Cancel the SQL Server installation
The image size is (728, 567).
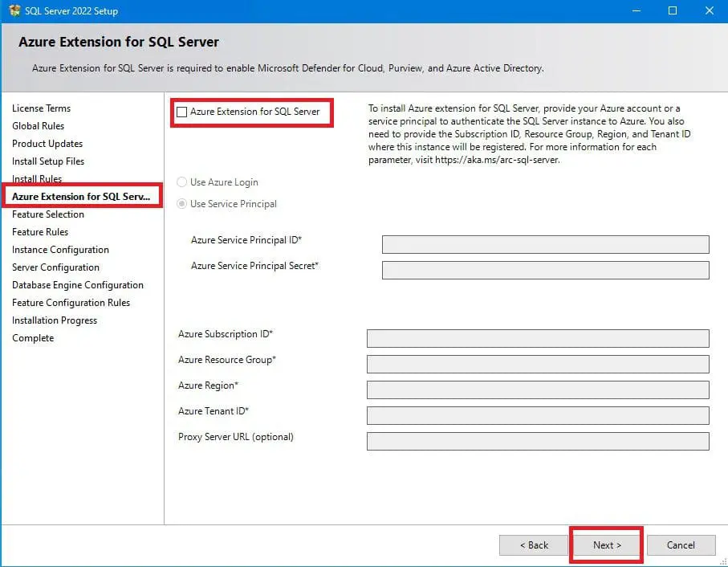(x=681, y=545)
